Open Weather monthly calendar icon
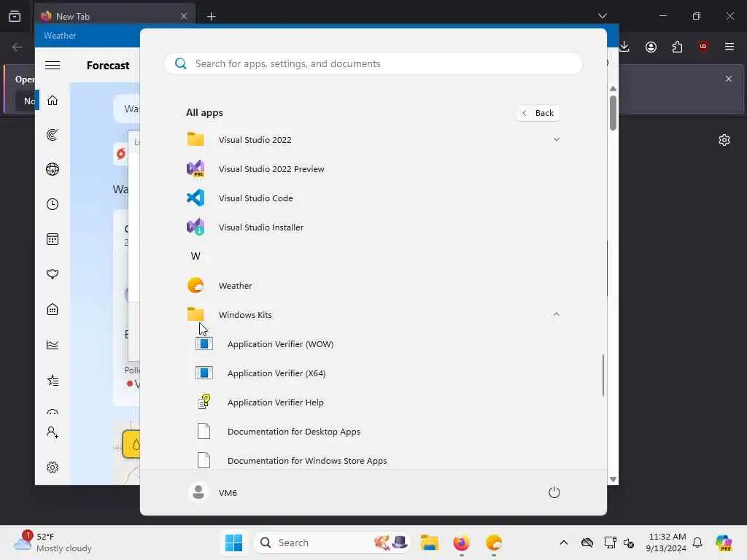 click(53, 239)
